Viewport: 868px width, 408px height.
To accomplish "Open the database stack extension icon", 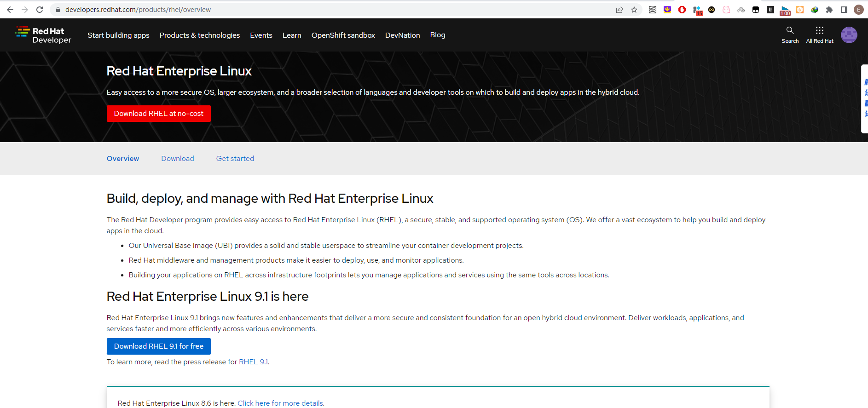I will (x=653, y=10).
